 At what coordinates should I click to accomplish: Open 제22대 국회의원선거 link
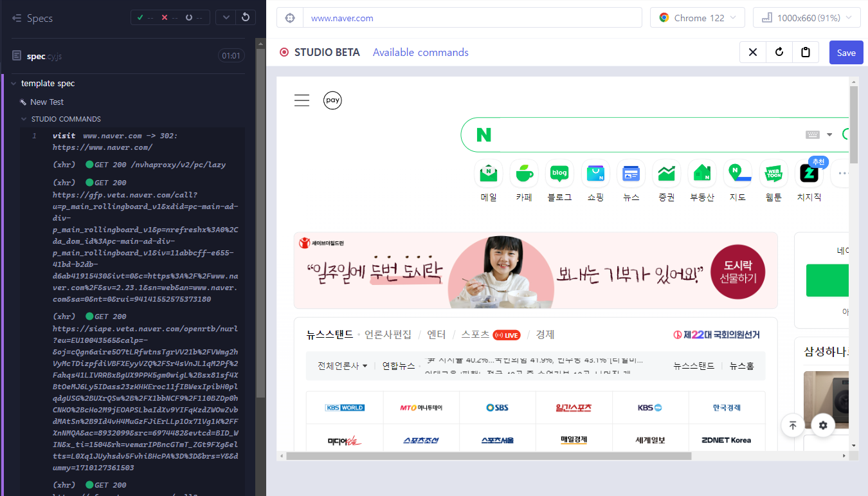tap(716, 335)
